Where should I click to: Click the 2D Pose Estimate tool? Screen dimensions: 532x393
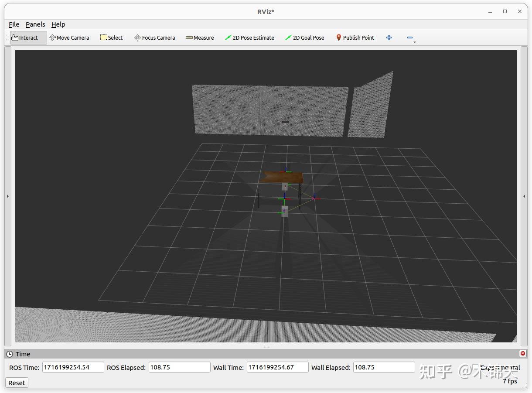click(x=249, y=38)
